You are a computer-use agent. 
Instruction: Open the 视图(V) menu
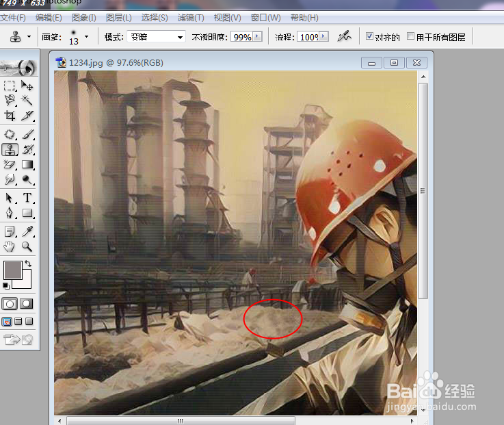coord(227,18)
